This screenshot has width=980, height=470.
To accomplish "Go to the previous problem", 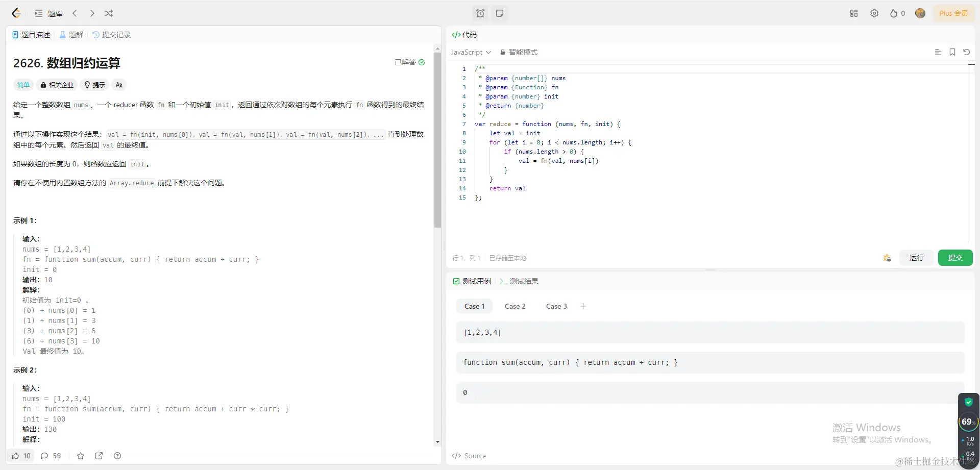I will (x=75, y=13).
